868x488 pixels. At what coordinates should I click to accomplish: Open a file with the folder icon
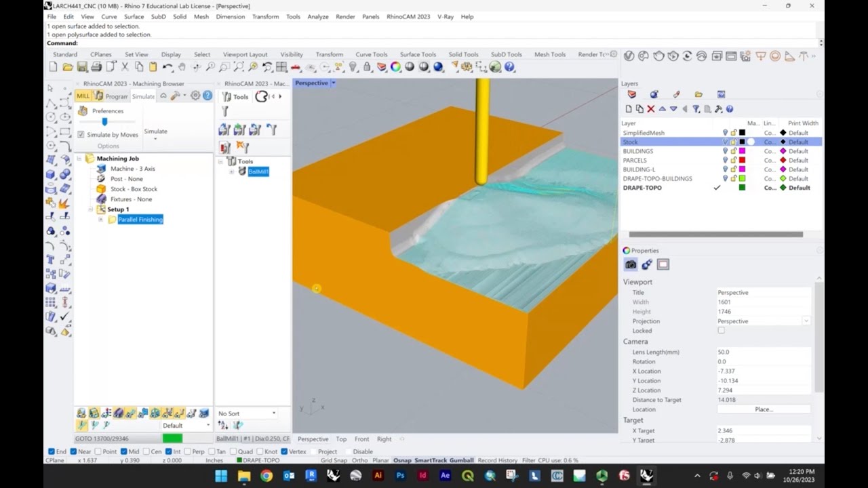(67, 66)
